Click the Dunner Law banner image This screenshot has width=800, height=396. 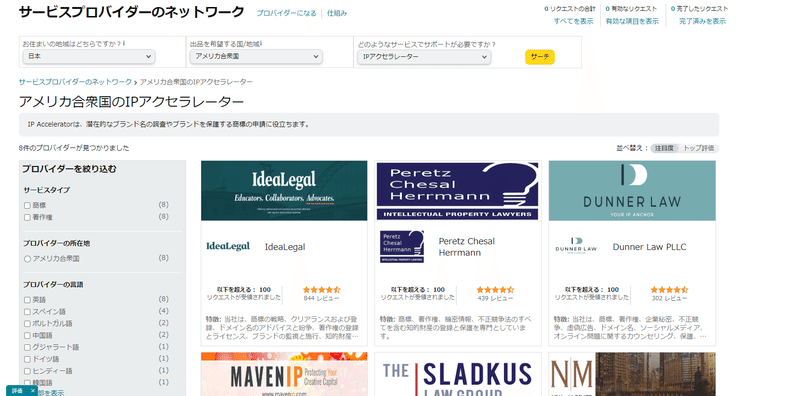[x=632, y=191]
